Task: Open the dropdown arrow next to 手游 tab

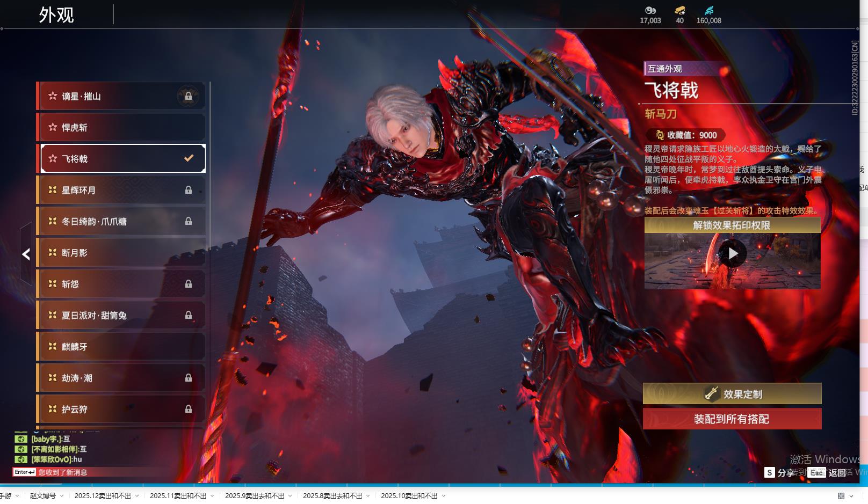Action: pos(17,496)
